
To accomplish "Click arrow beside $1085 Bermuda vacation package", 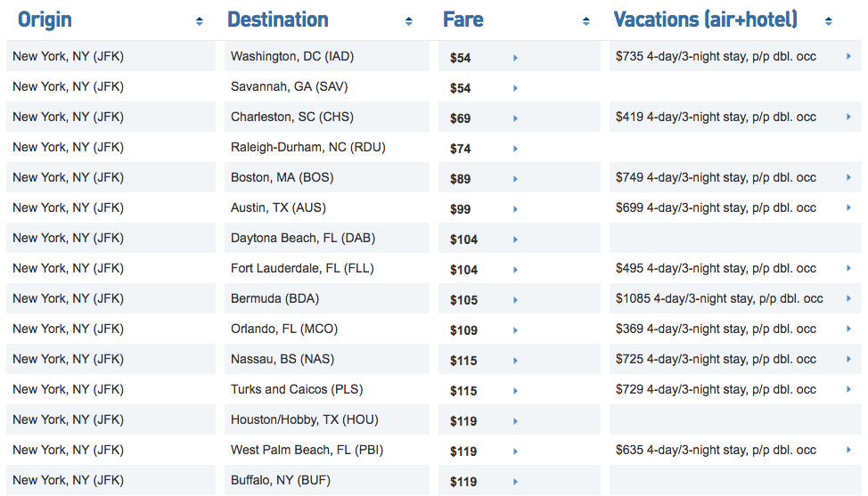I will [x=848, y=298].
